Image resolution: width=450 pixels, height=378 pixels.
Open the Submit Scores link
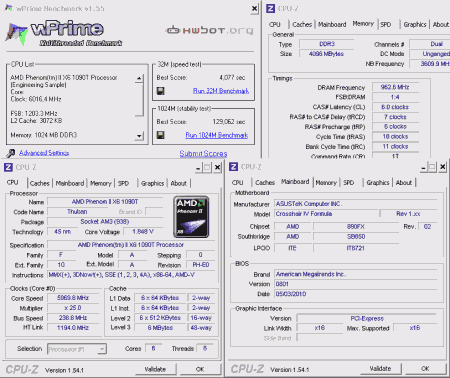[203, 154]
